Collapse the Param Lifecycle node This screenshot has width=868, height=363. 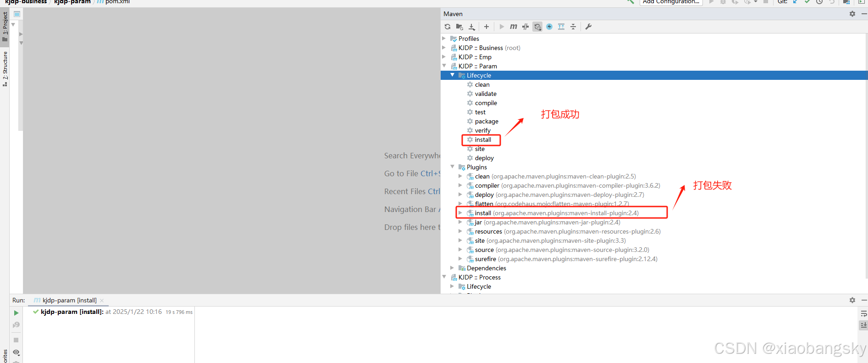pyautogui.click(x=452, y=75)
